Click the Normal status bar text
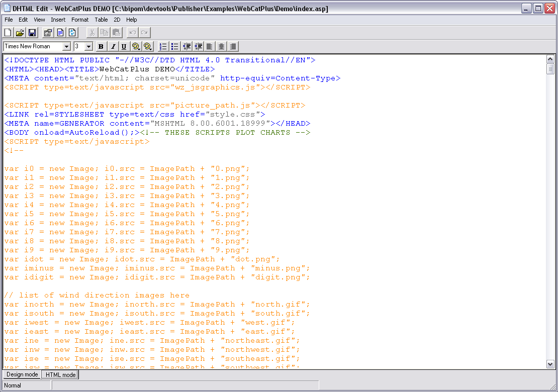558x392 pixels. 13,385
